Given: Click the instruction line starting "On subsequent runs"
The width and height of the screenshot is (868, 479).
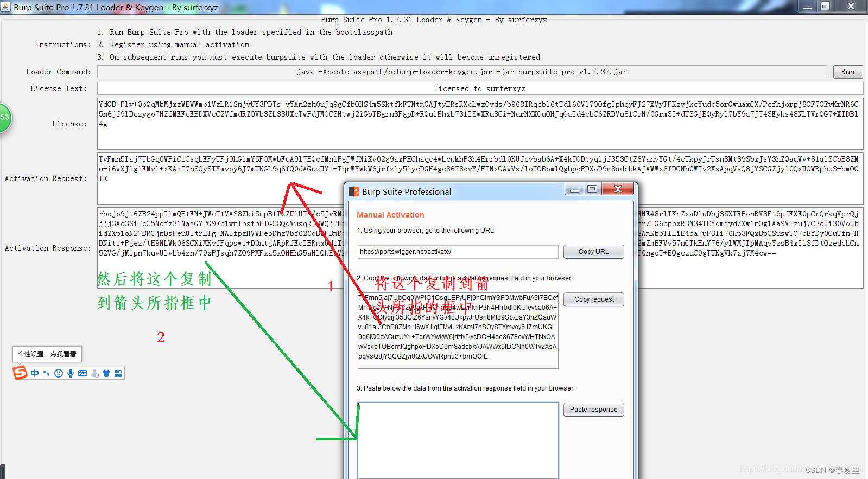Looking at the screenshot, I should [325, 57].
